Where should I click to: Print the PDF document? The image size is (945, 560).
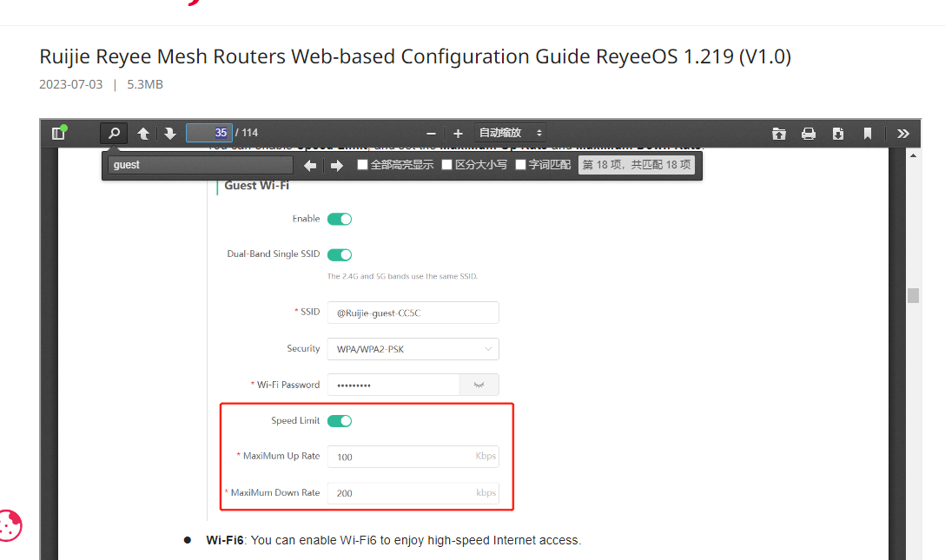click(809, 134)
